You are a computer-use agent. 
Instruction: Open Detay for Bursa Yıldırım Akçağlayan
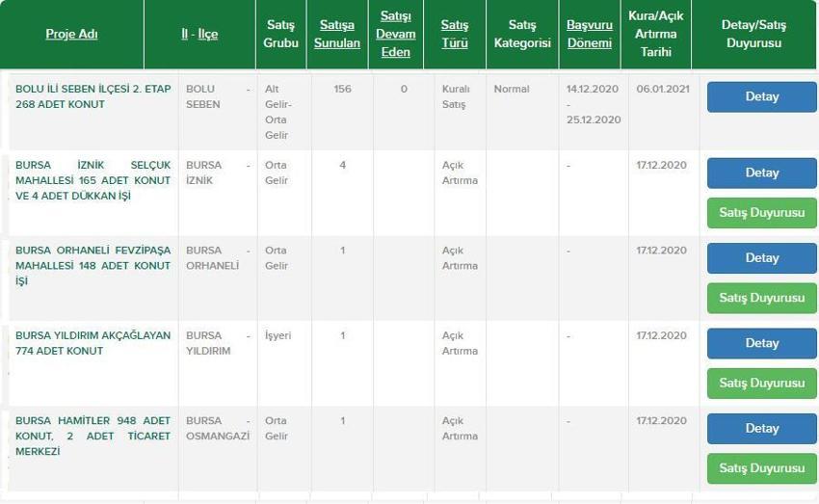coord(761,343)
